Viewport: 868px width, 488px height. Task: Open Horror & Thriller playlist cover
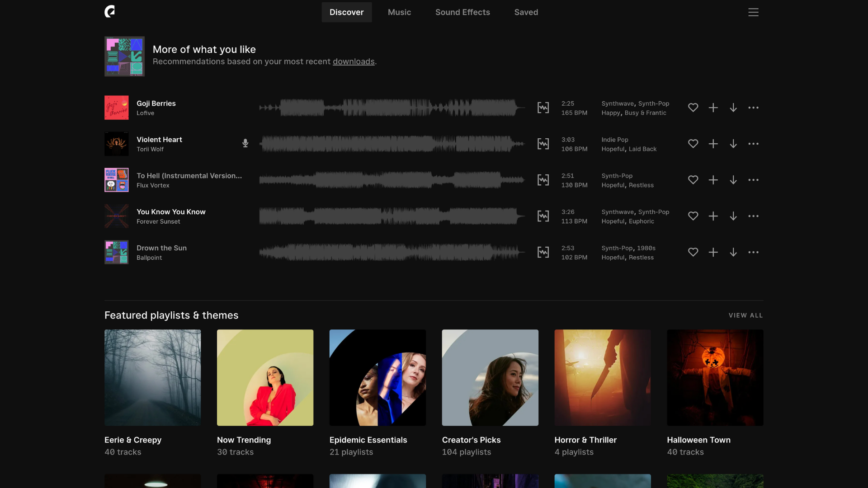(x=602, y=377)
